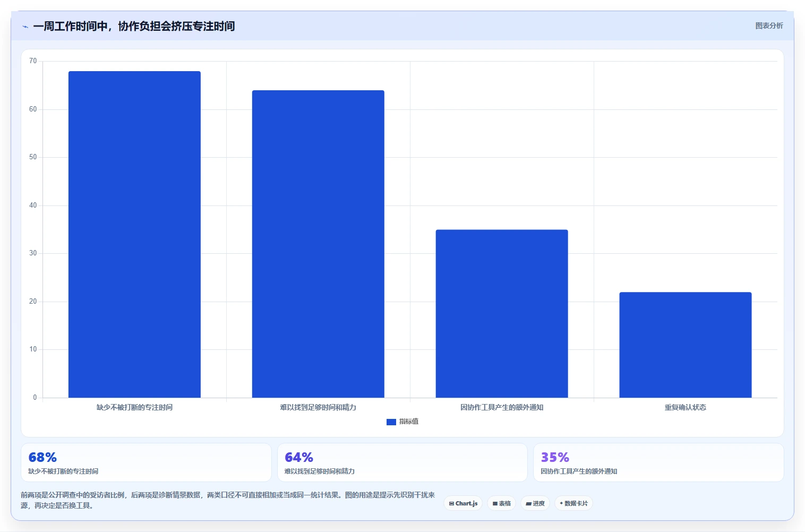
Task: Click the y-axis value 70
Action: (x=33, y=61)
